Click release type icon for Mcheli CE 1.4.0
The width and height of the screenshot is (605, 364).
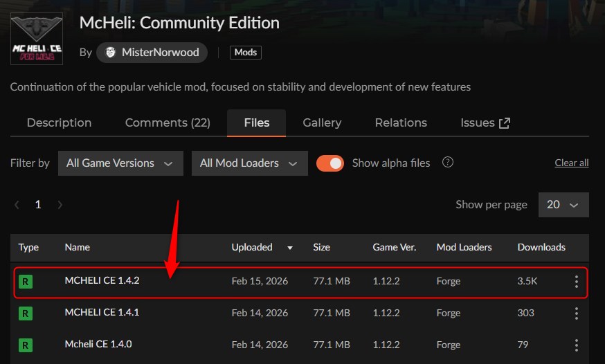pyautogui.click(x=26, y=345)
